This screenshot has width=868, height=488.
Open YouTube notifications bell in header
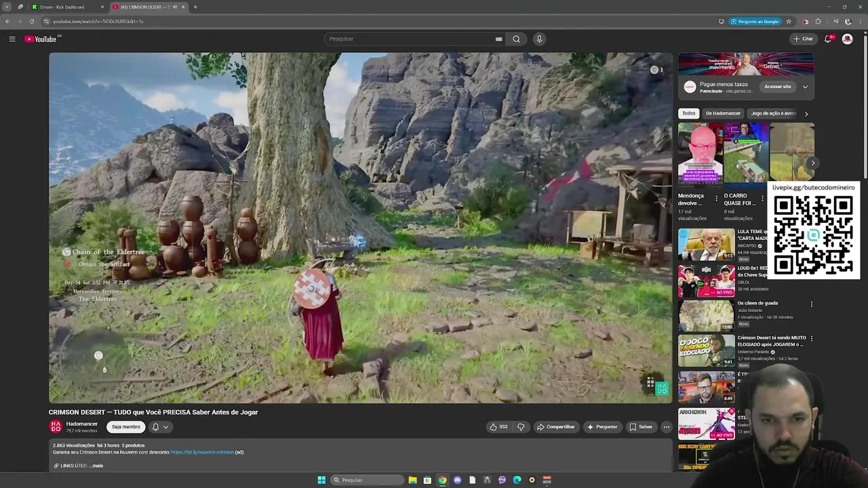pos(828,39)
